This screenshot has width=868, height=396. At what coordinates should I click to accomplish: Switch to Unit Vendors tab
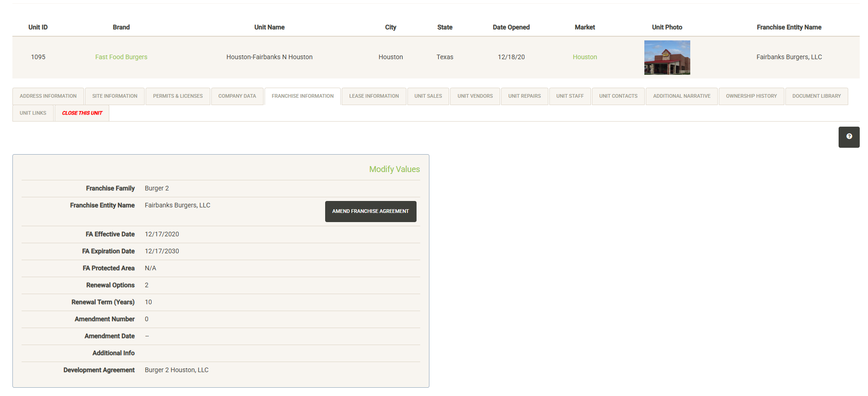(x=475, y=96)
